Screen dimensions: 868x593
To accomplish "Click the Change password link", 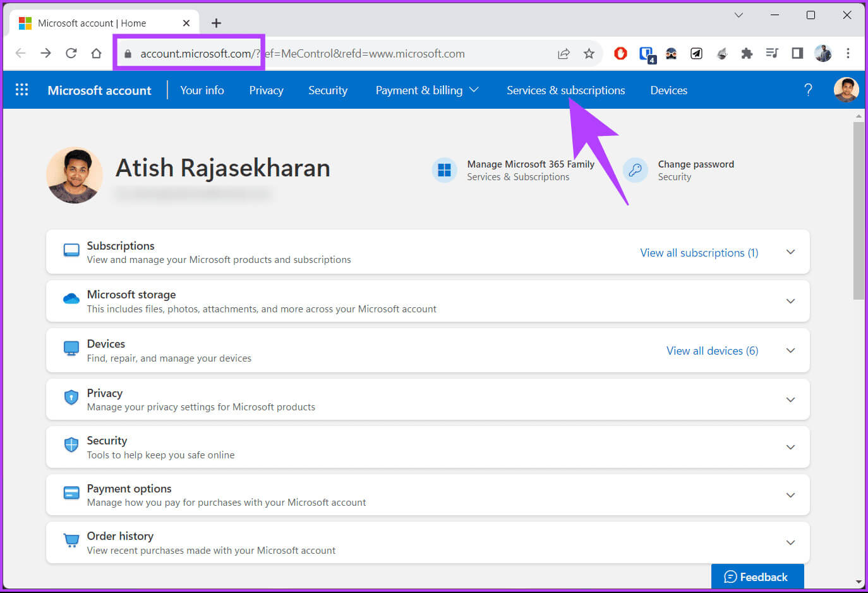I will [696, 164].
